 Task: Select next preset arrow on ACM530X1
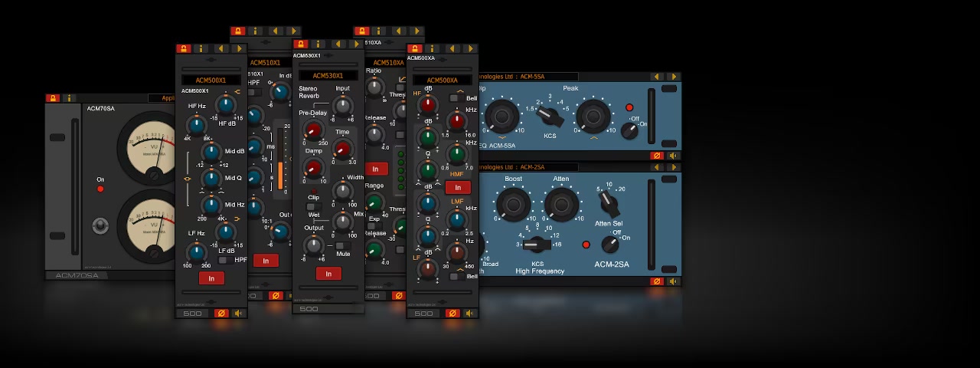click(355, 44)
